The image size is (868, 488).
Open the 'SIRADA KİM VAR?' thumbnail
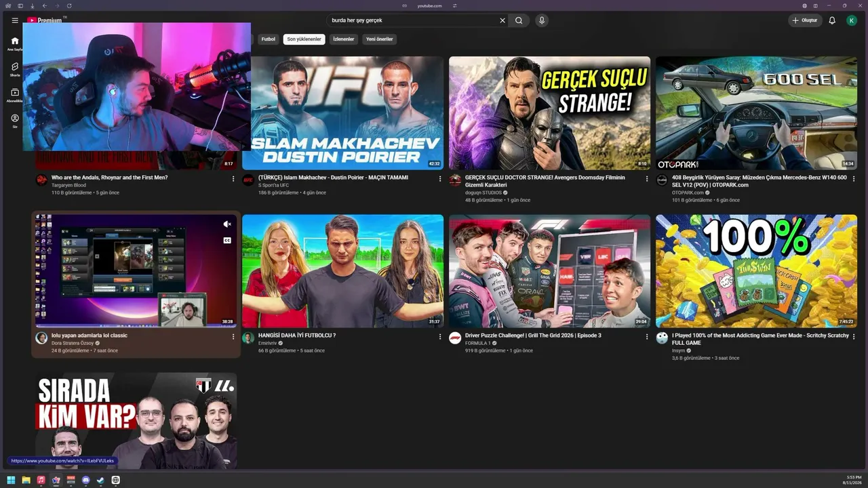click(x=136, y=421)
